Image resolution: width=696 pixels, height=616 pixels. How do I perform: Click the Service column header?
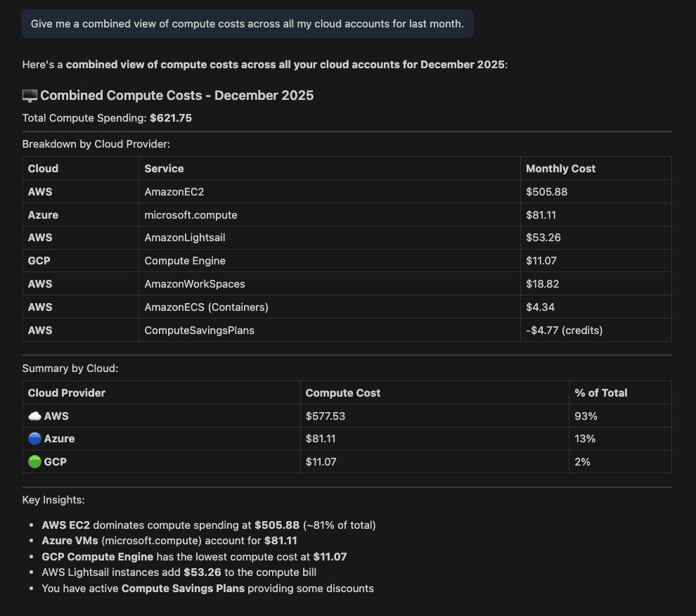coord(164,169)
